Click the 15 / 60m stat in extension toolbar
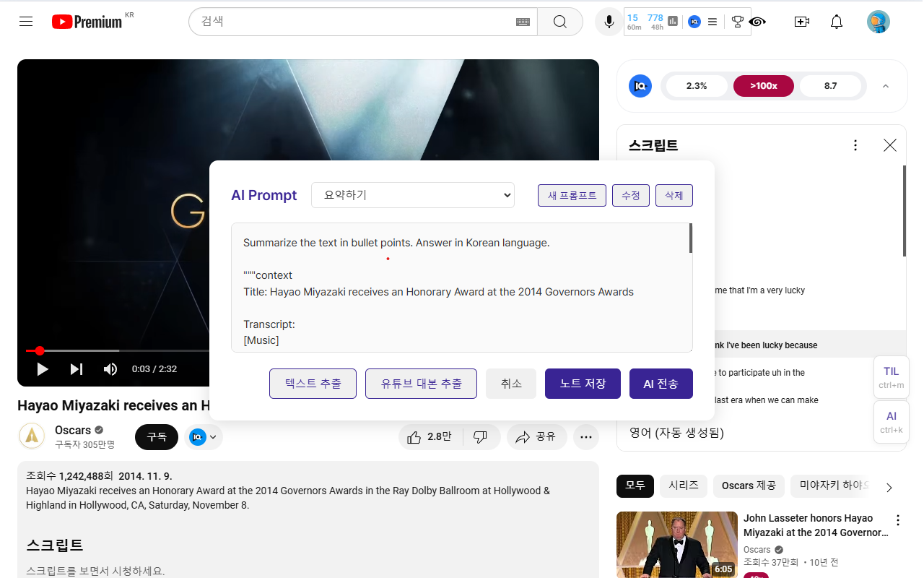This screenshot has width=924, height=578. click(x=634, y=22)
